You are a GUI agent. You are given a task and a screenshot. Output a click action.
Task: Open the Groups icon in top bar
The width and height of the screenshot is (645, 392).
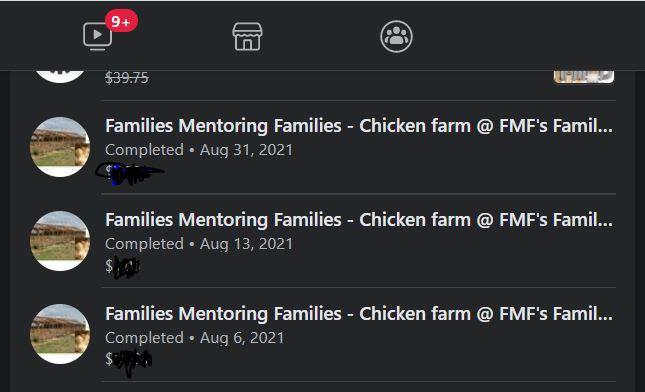tap(396, 37)
